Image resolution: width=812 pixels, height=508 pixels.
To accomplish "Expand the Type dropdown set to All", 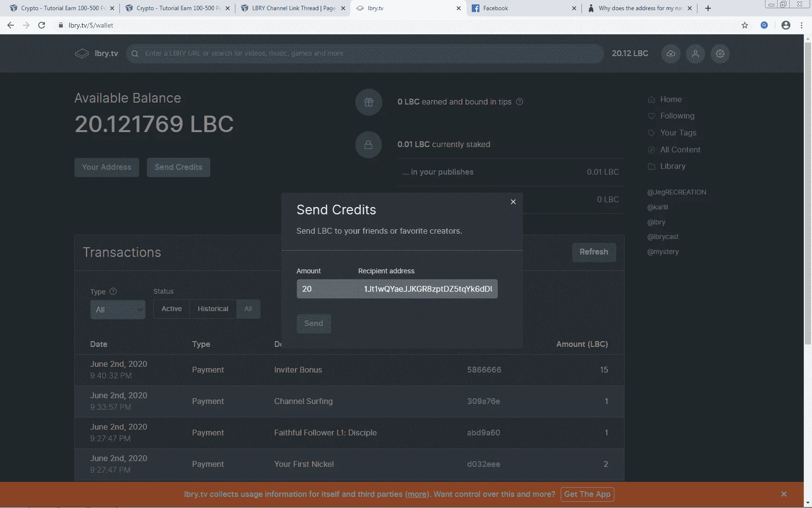I will click(x=118, y=310).
